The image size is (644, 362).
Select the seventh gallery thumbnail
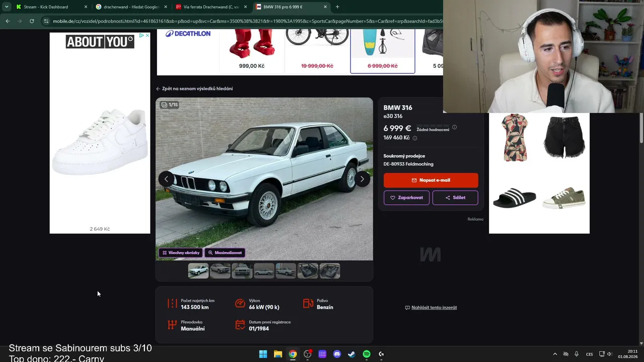330,271
